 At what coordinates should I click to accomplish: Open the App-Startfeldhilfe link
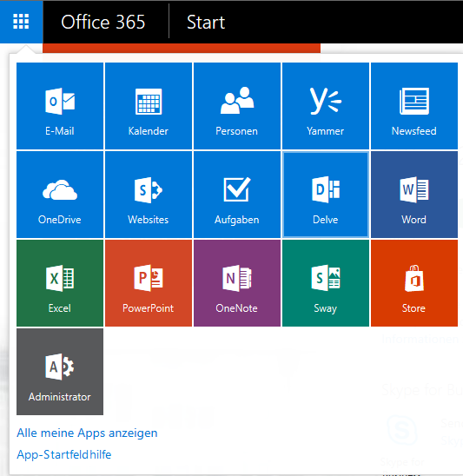coord(64,454)
